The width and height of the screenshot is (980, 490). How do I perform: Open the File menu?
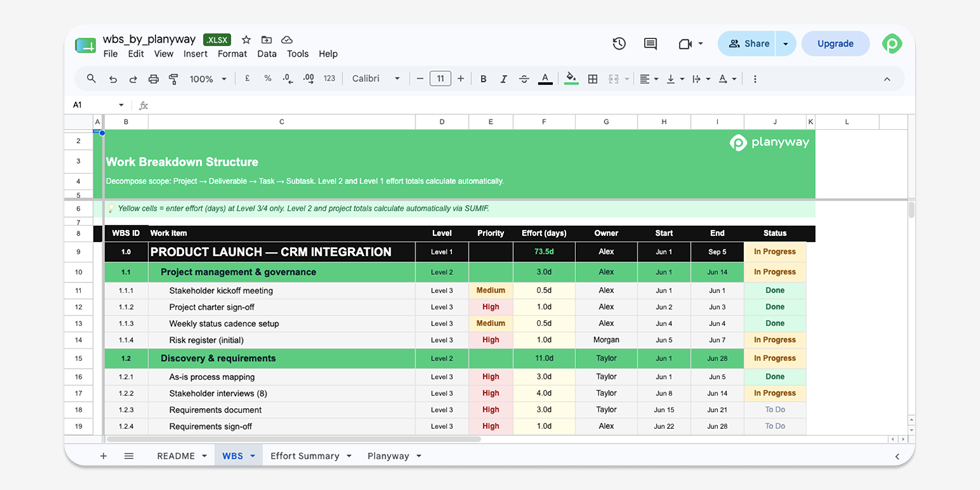pos(110,54)
